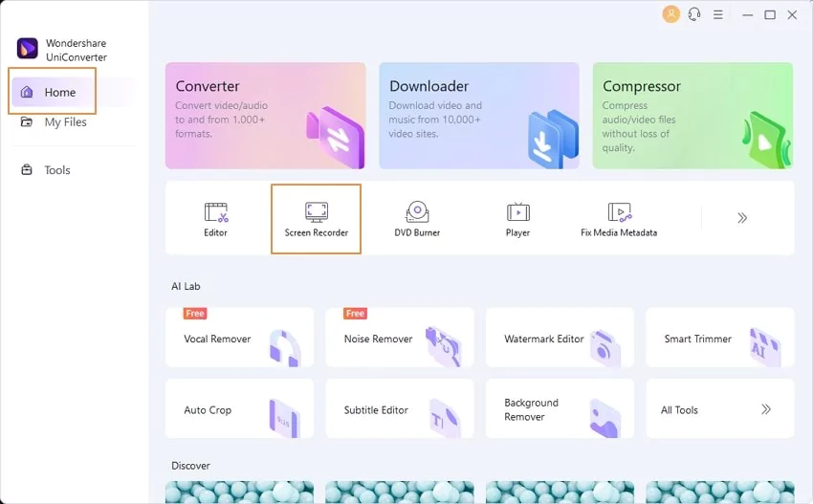
Task: Click the AI Lab heading
Action: [186, 286]
